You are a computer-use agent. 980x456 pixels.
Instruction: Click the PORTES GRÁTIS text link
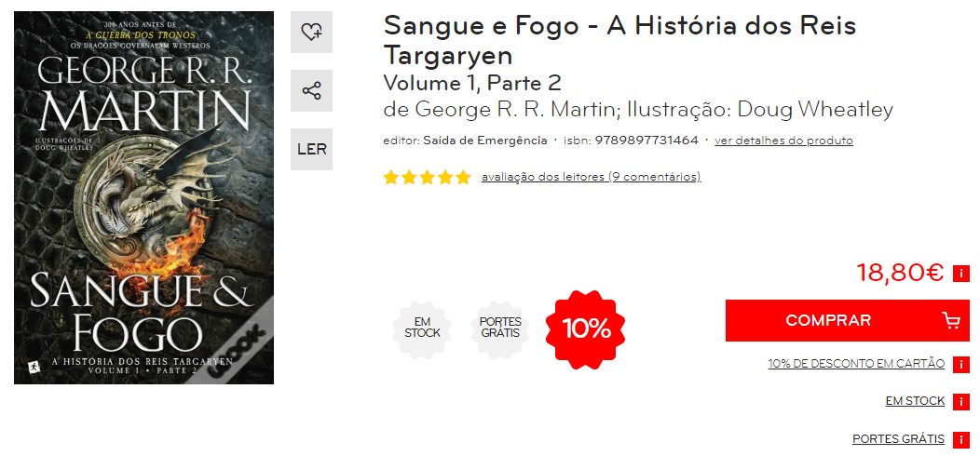tap(898, 439)
